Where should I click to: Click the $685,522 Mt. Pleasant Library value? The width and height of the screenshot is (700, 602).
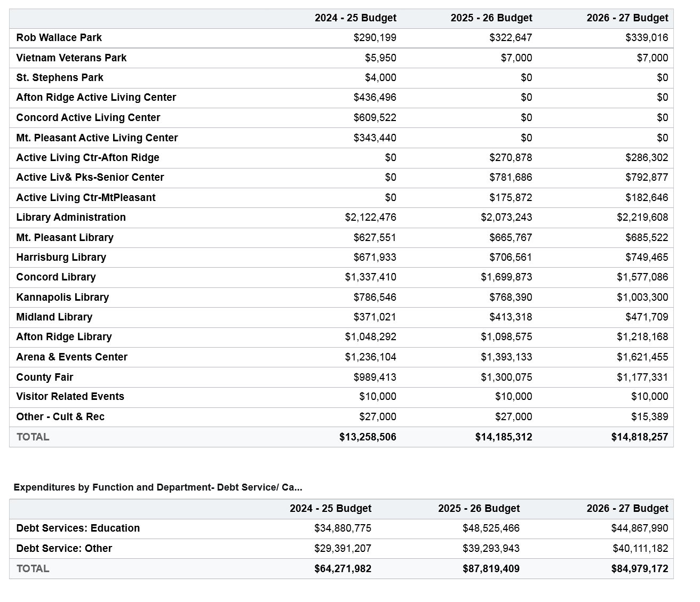click(647, 238)
